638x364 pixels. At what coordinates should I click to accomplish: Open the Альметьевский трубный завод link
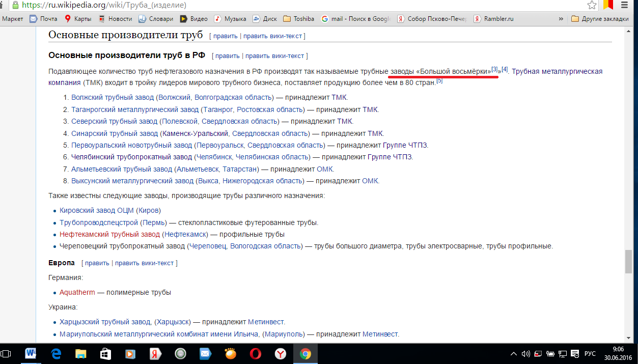(x=122, y=169)
